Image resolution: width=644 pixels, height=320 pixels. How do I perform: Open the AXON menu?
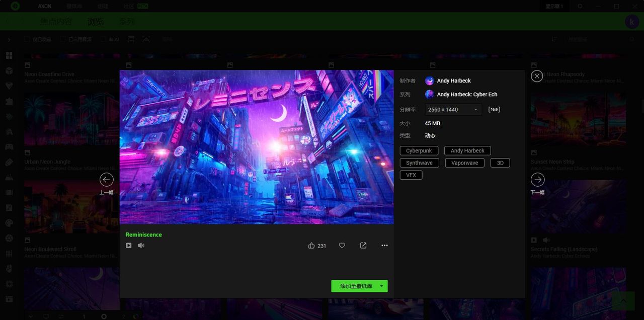click(45, 7)
